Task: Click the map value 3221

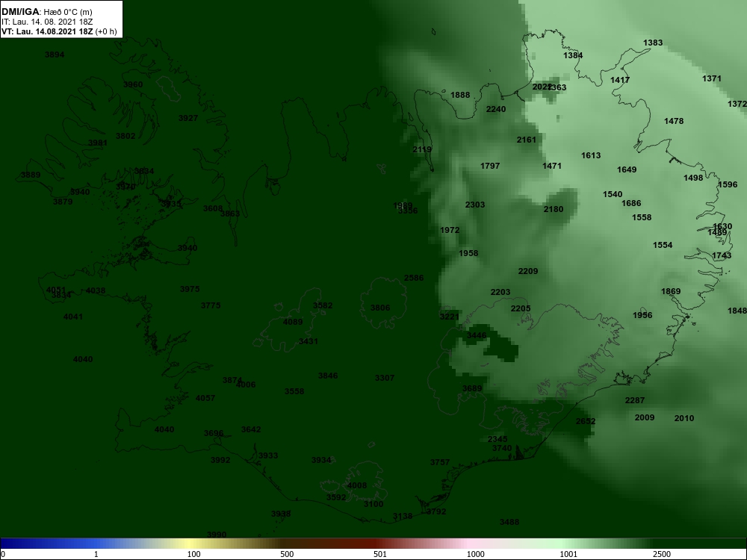Action: point(449,317)
